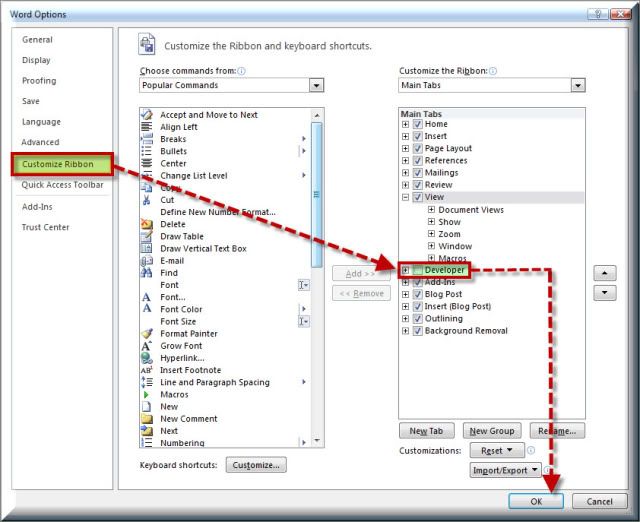Click the Line and Paragraph Spacing icon
The image size is (640, 522).
[147, 382]
